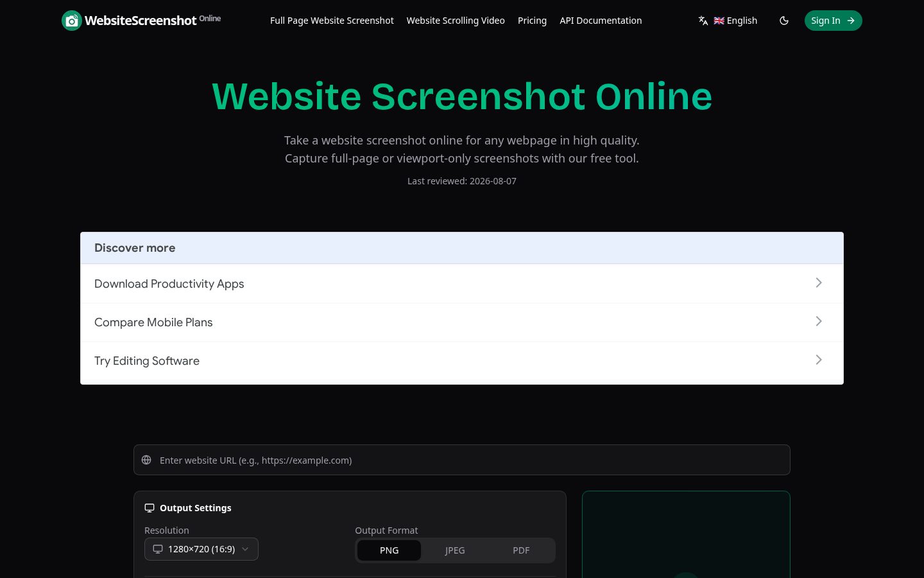Click the translate language icon
924x578 pixels.
click(x=703, y=21)
